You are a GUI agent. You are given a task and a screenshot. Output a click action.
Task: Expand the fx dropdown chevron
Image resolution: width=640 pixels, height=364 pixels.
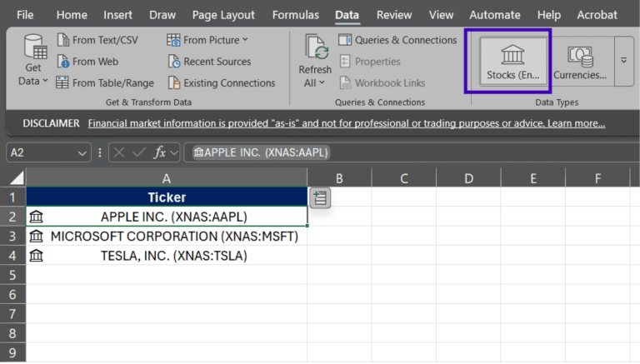point(174,153)
